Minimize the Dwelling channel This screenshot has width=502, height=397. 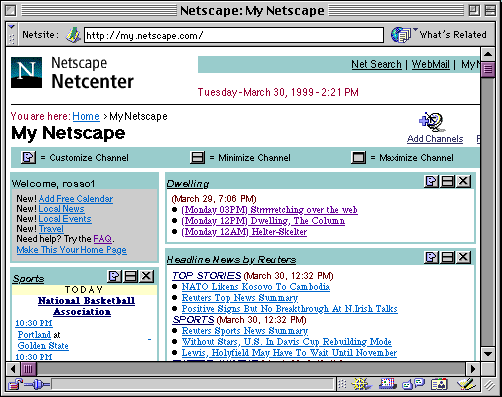447,181
